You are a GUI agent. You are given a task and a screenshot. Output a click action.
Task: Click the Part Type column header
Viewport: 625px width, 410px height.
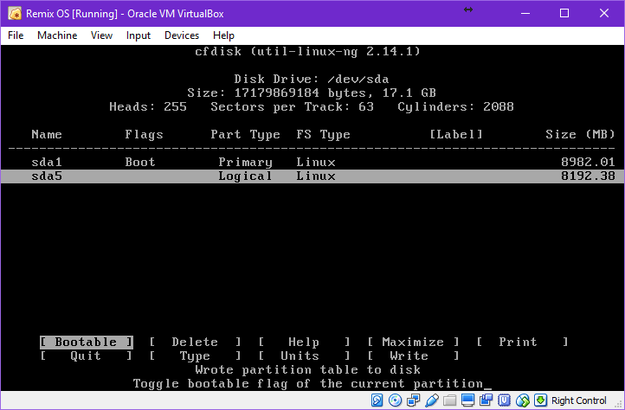click(x=245, y=135)
